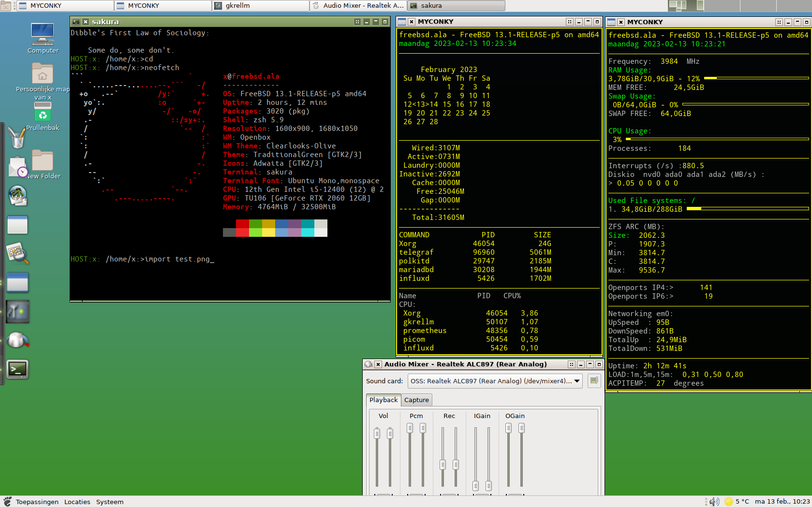Open Persoonlijke map van x home folder icon
The width and height of the screenshot is (812, 507).
43,81
